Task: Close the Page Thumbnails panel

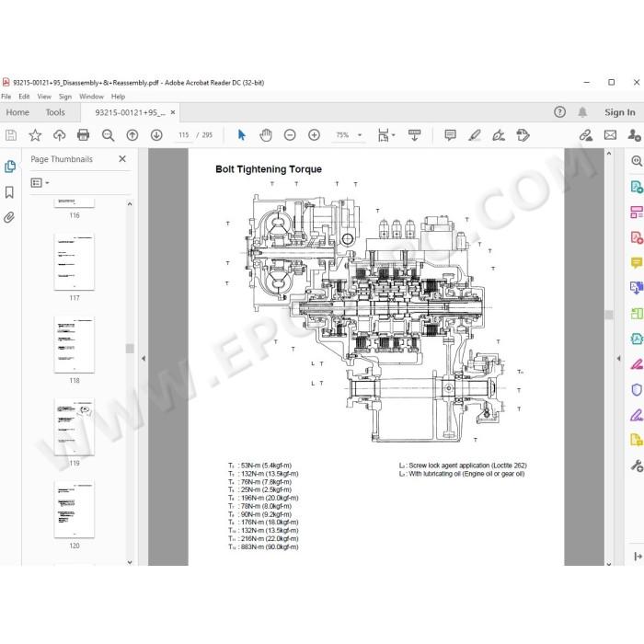Action: pos(122,159)
